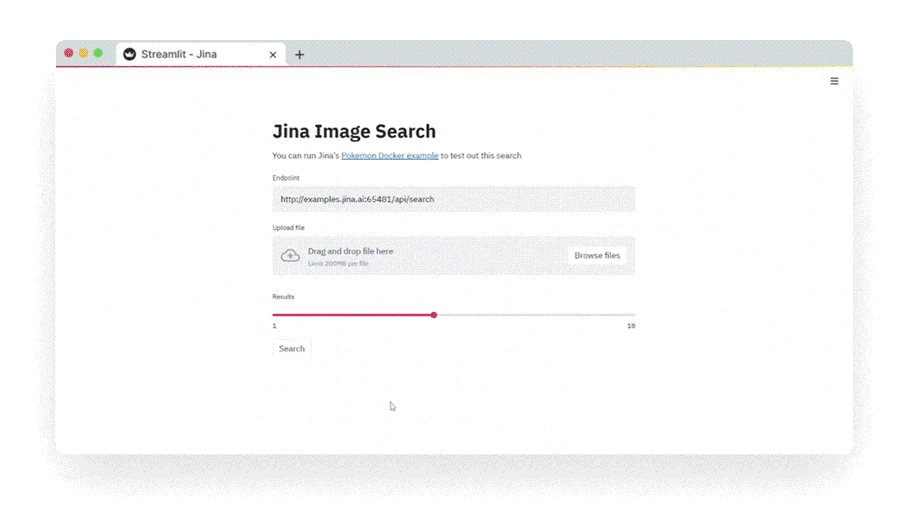Screen dimensions: 910x515
Task: Click the Results label above the slider
Action: (283, 297)
